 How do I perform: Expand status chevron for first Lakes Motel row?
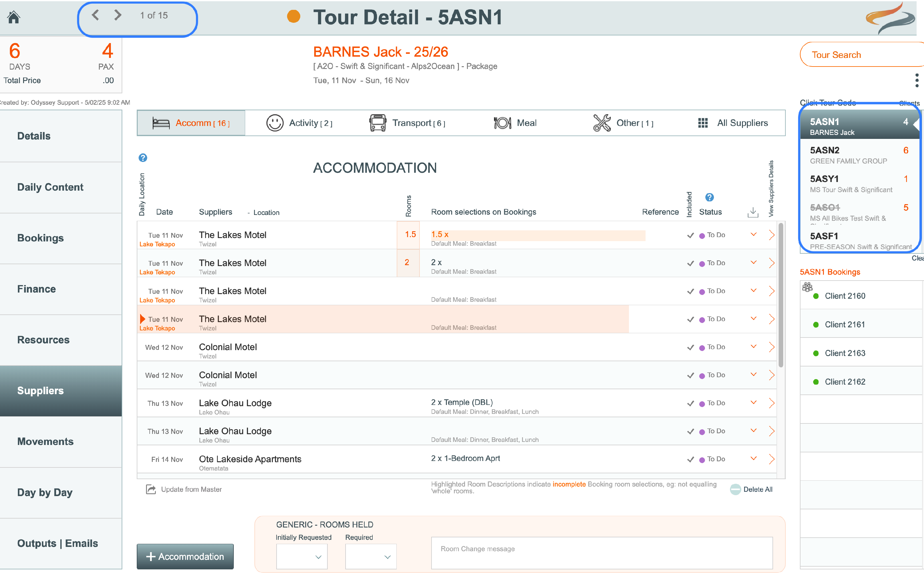tap(754, 234)
